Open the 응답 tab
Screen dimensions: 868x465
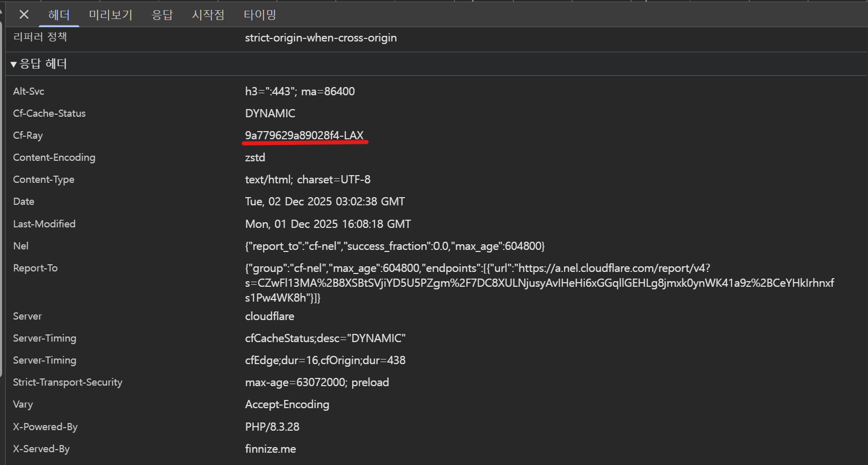[x=162, y=14]
